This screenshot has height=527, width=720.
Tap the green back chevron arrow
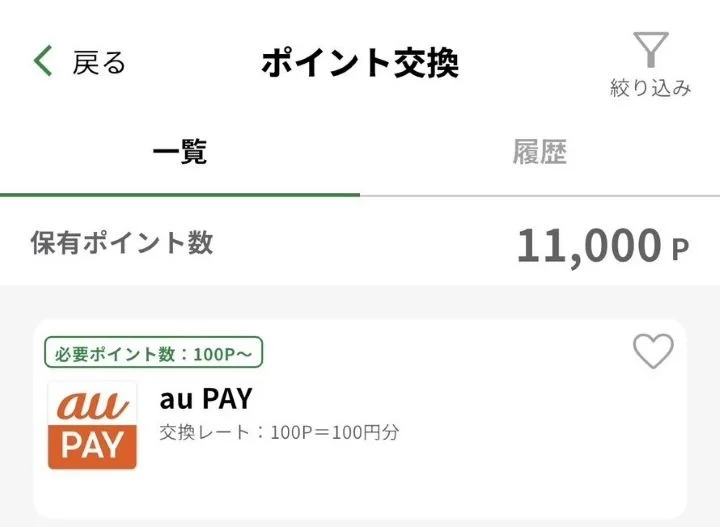click(43, 62)
